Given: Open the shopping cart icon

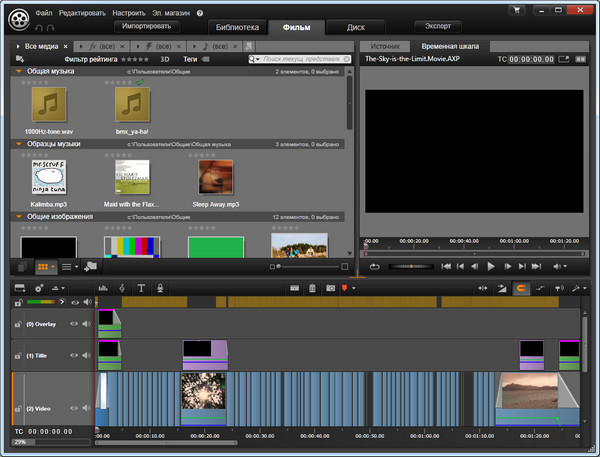Looking at the screenshot, I should pos(517,11).
